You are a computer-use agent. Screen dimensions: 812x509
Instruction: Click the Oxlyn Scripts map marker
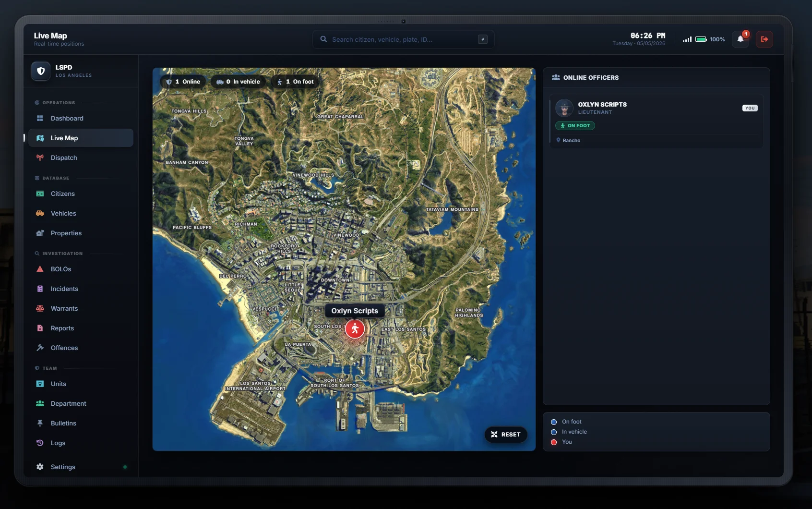355,329
